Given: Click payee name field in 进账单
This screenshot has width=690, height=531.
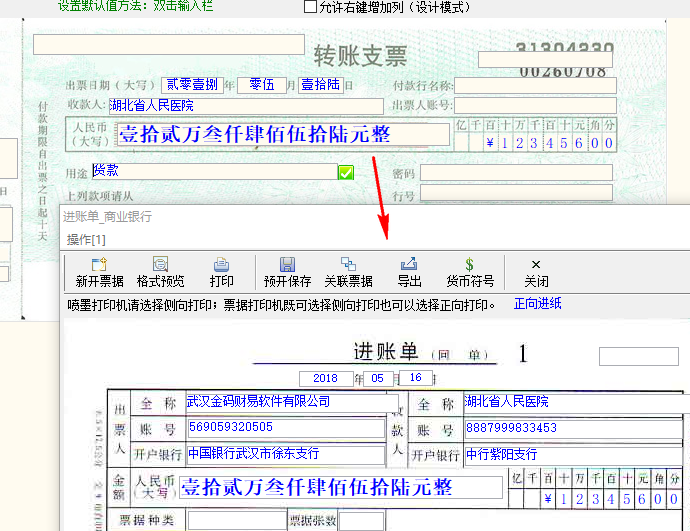Looking at the screenshot, I should (x=577, y=402).
